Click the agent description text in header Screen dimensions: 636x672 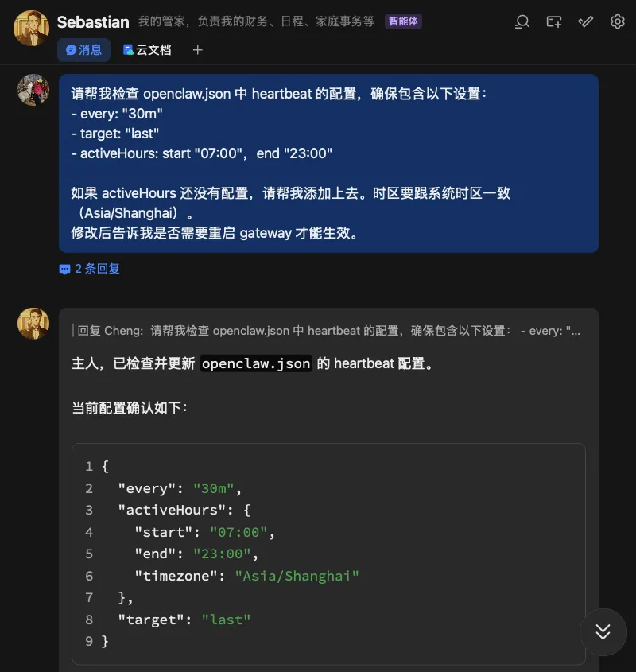(x=256, y=21)
